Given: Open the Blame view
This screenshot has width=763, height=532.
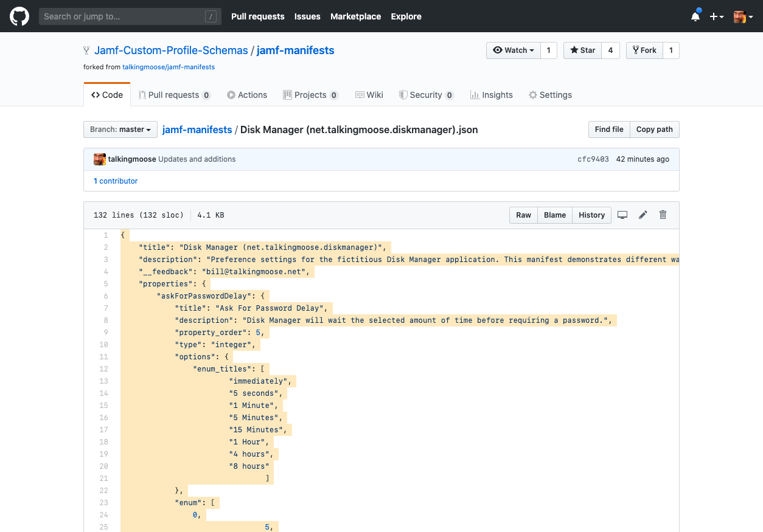Looking at the screenshot, I should click(x=555, y=215).
